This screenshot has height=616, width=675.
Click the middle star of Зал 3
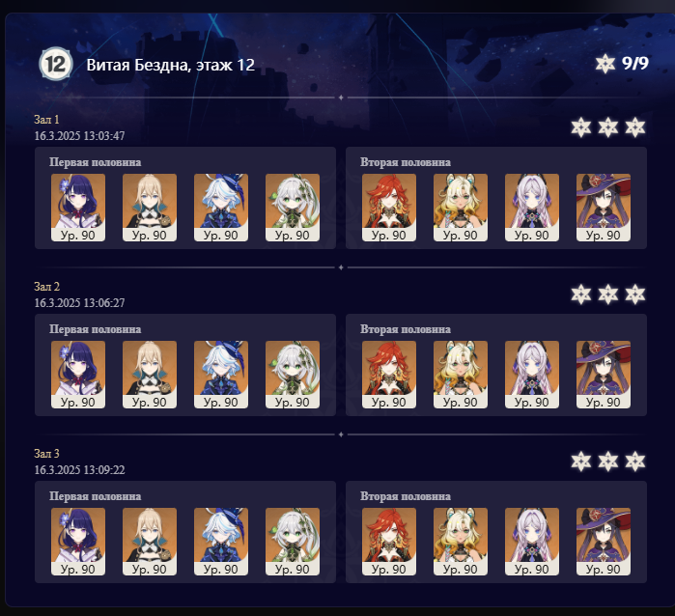607,462
